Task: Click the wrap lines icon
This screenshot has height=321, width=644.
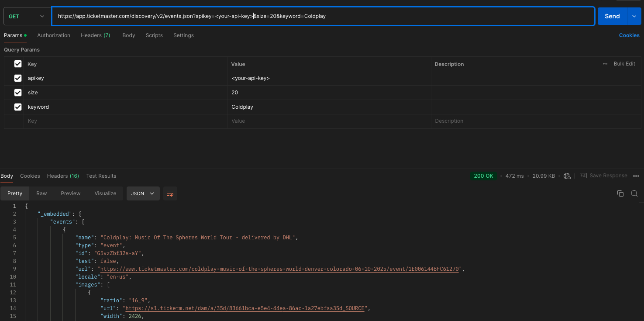Action: pos(170,193)
